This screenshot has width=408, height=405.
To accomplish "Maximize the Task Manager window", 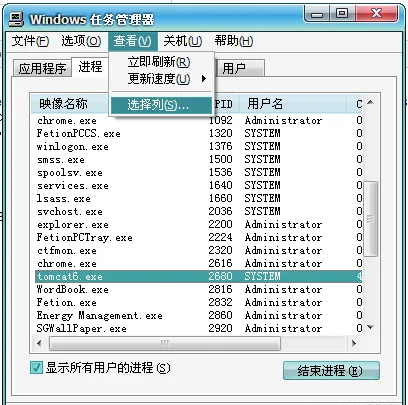I will 342,14.
